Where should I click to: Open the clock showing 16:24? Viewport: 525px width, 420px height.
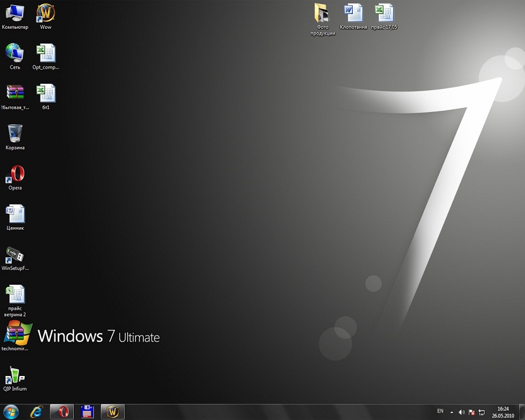click(503, 412)
